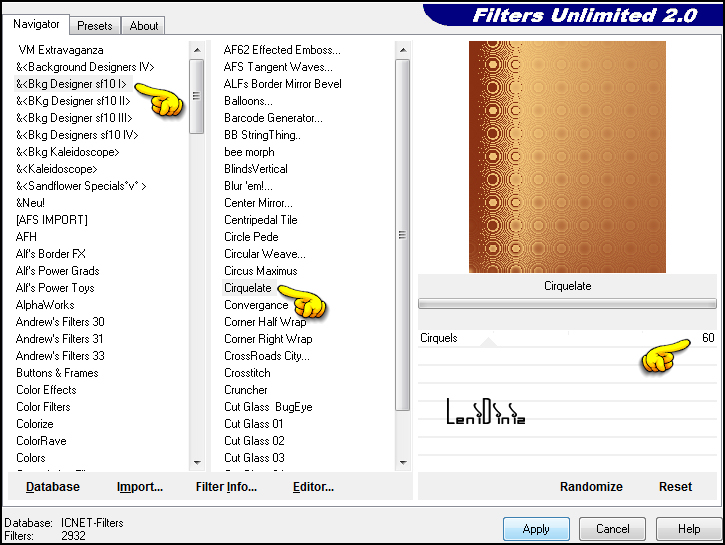725x545 pixels.
Task: Reset the filter parameters
Action: tap(675, 487)
